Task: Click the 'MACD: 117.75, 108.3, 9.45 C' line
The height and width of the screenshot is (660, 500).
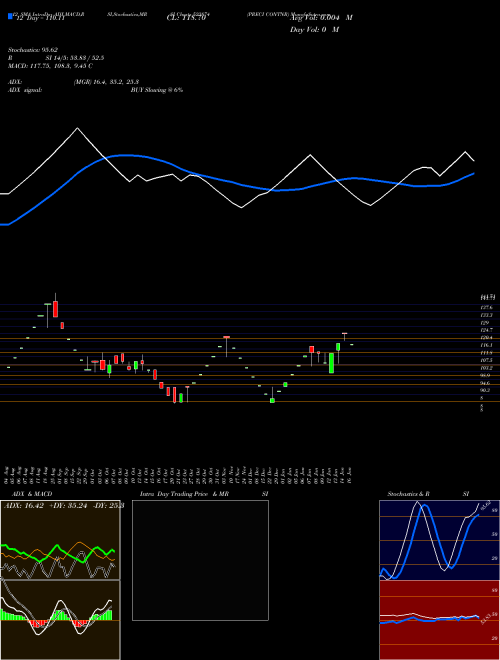Action: (x=51, y=66)
